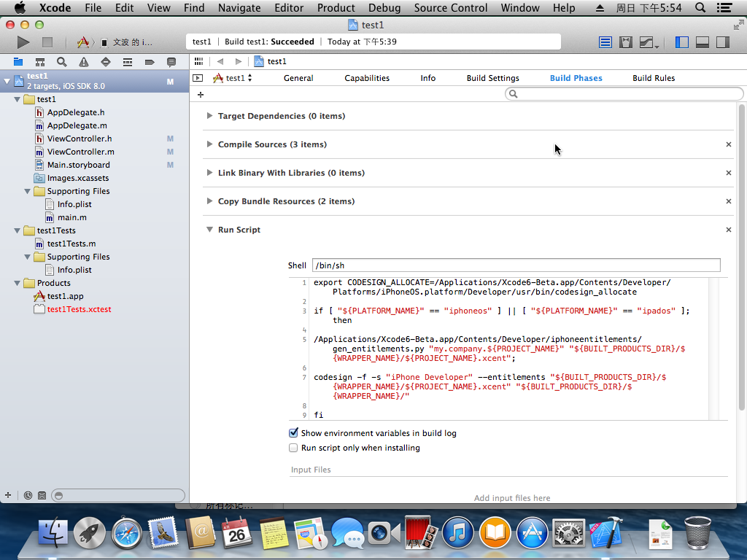The width and height of the screenshot is (747, 560).
Task: Expand Link Binary With Libraries section
Action: point(209,173)
